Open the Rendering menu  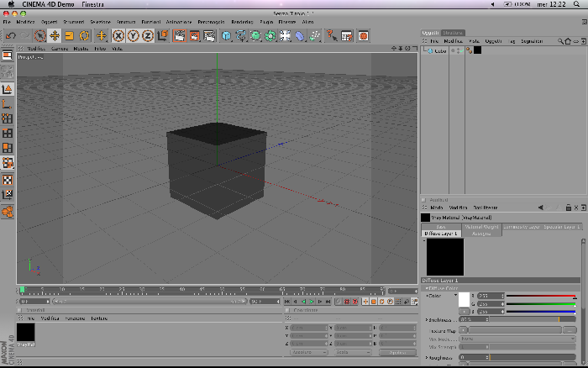(x=242, y=22)
